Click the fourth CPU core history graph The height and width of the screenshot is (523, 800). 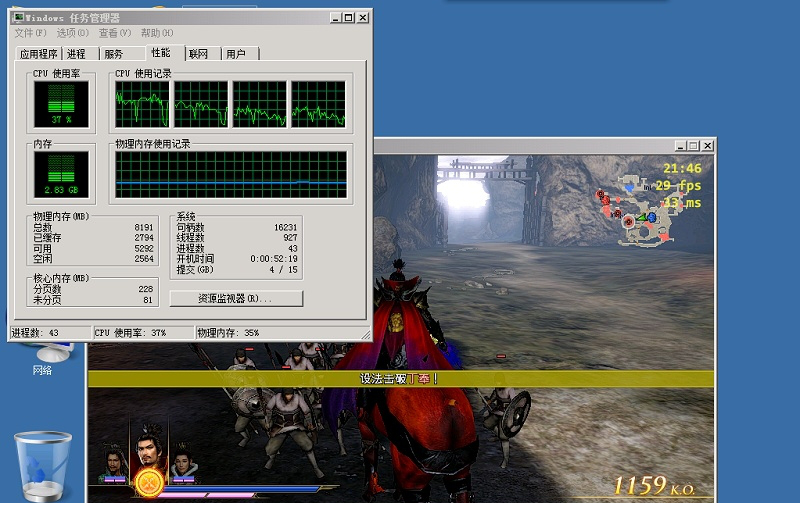(318, 104)
